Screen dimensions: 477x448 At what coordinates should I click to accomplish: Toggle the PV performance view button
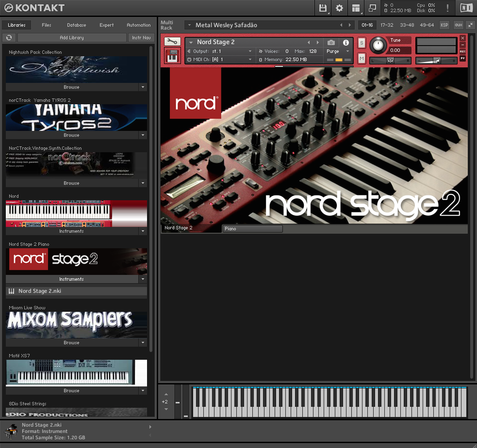click(x=462, y=58)
